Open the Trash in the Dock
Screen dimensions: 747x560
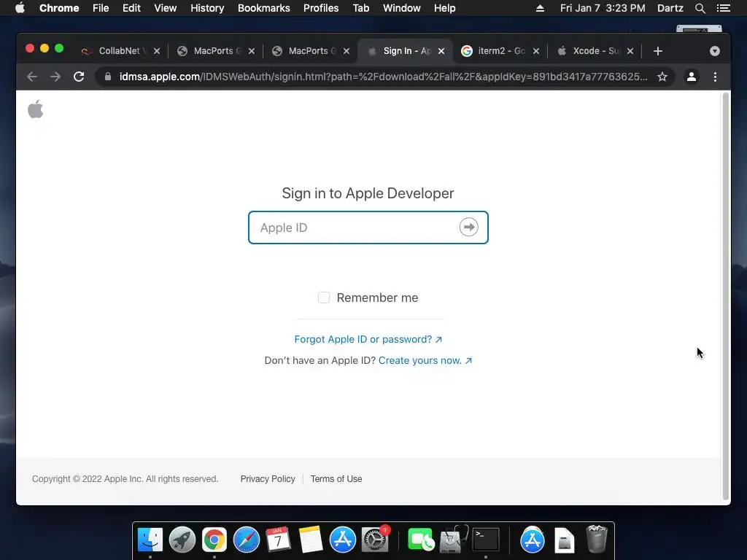point(597,539)
